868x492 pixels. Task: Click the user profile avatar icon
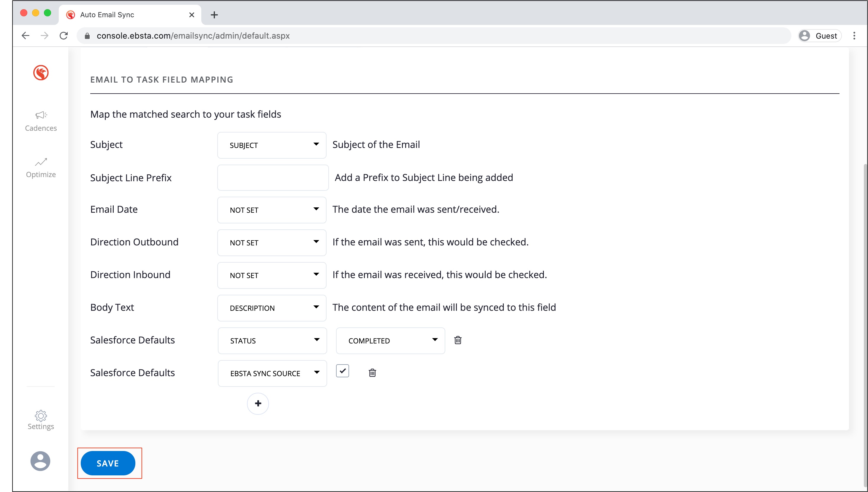pyautogui.click(x=40, y=461)
